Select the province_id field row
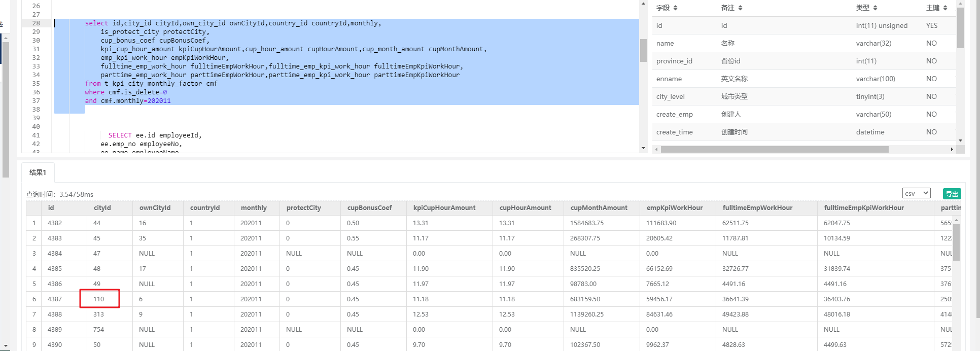The width and height of the screenshot is (980, 351). coord(804,61)
